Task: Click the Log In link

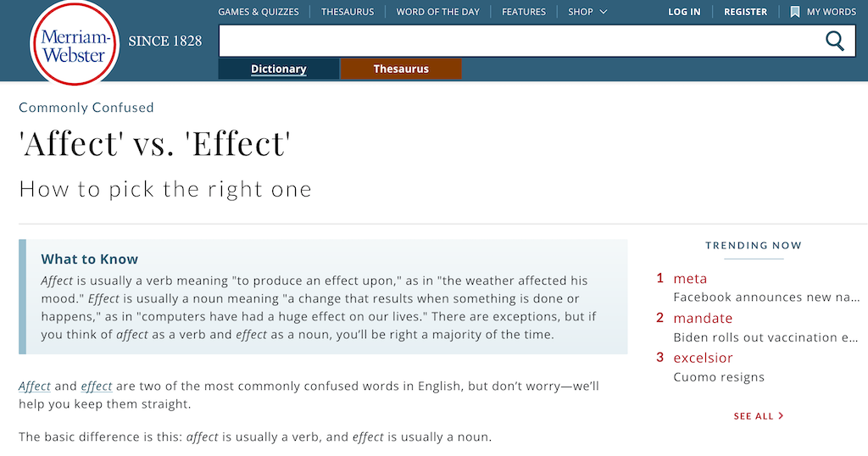Action: [x=684, y=12]
